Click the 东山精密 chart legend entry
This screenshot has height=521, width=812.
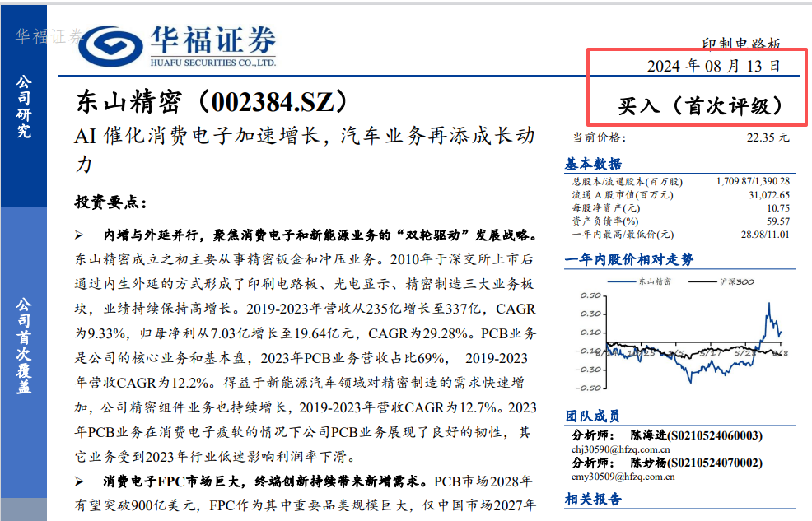tap(640, 281)
